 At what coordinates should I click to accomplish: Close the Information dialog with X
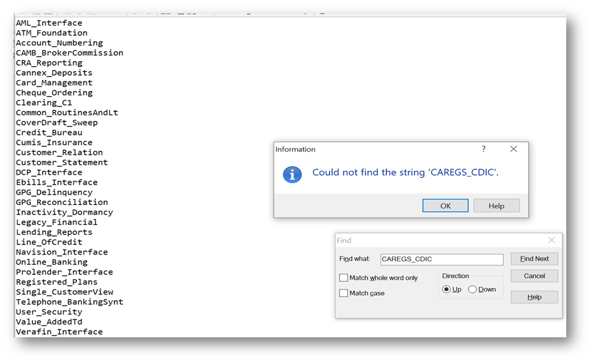tap(513, 149)
